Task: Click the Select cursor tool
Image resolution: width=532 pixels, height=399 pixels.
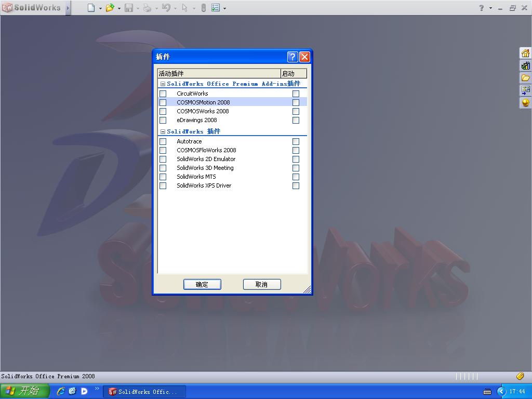Action: (x=184, y=7)
